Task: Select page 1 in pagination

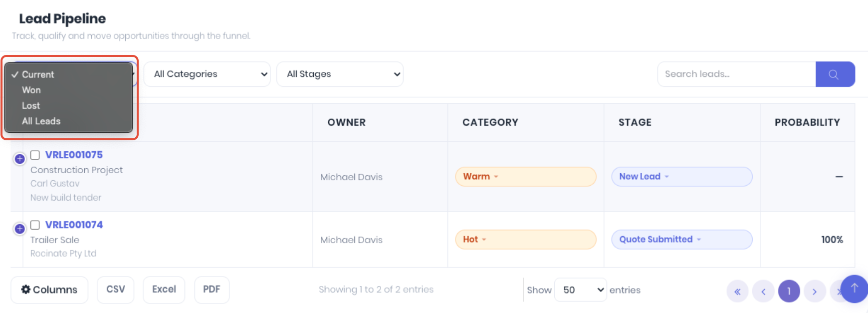Action: [x=789, y=292]
